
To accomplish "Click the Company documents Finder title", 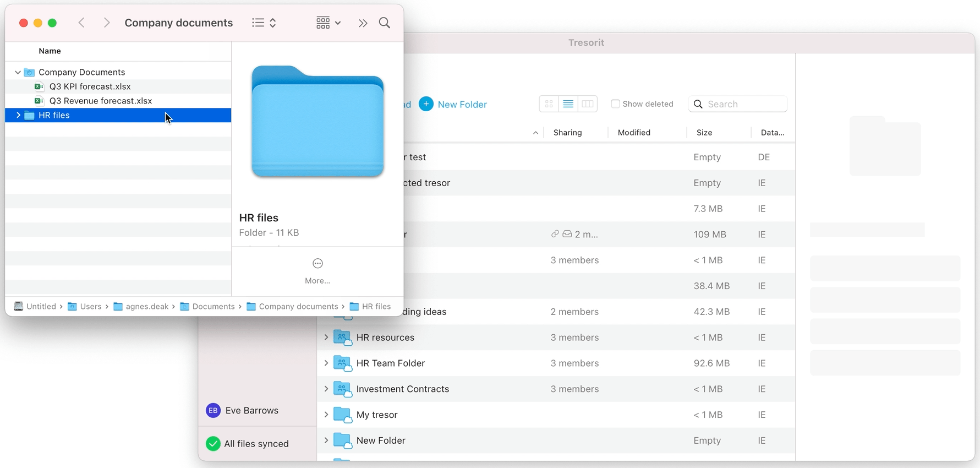I will pos(179,23).
